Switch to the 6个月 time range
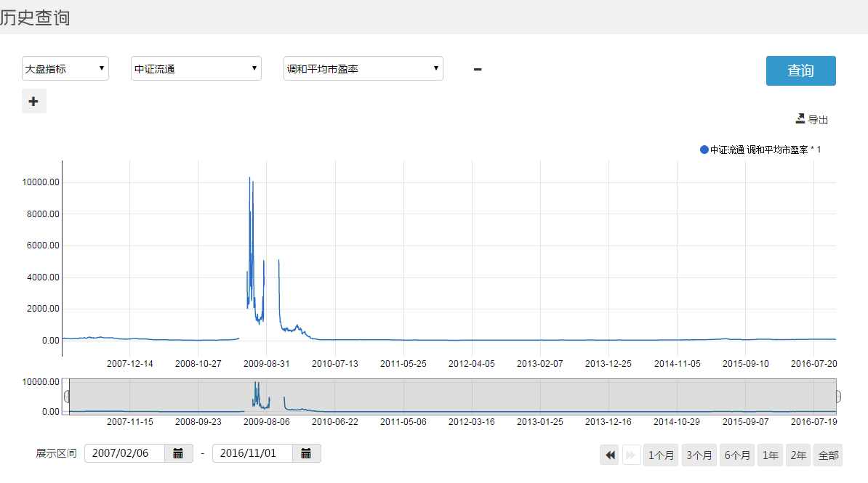This screenshot has width=868, height=483. coord(737,455)
